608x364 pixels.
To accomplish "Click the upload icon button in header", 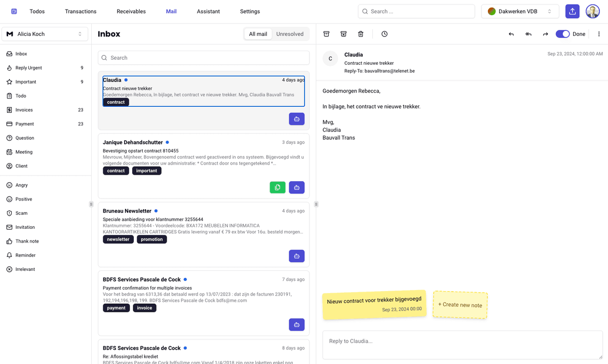I will (573, 11).
